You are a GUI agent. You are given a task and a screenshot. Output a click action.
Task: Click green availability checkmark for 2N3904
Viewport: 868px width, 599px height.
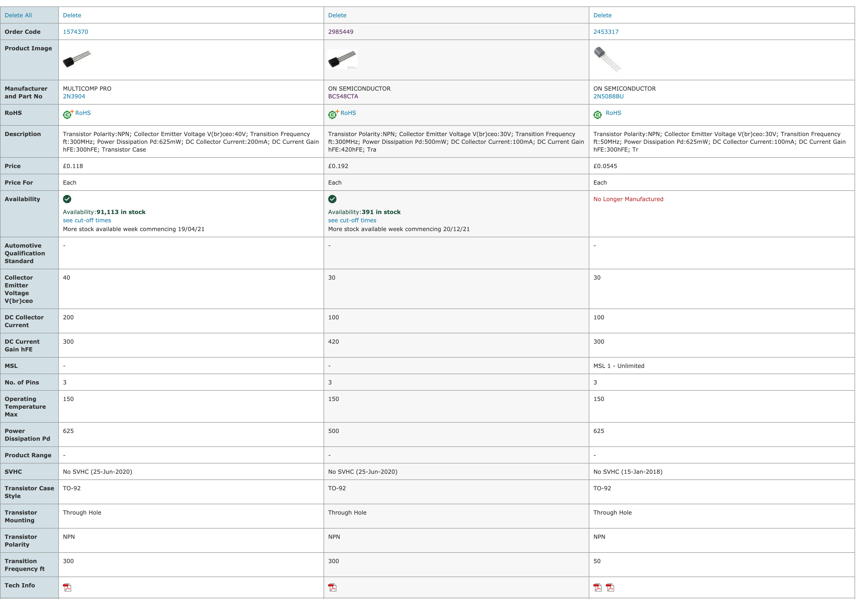click(x=67, y=199)
